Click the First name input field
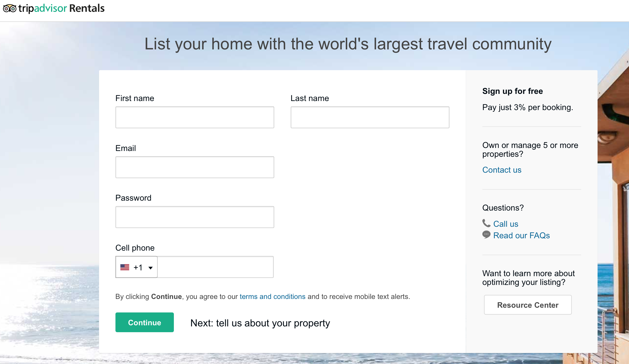 194,117
